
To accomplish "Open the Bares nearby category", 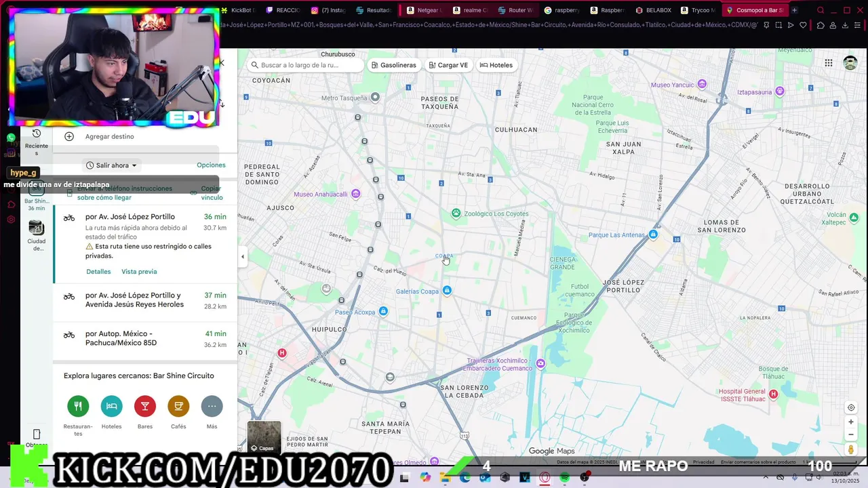I will click(145, 407).
